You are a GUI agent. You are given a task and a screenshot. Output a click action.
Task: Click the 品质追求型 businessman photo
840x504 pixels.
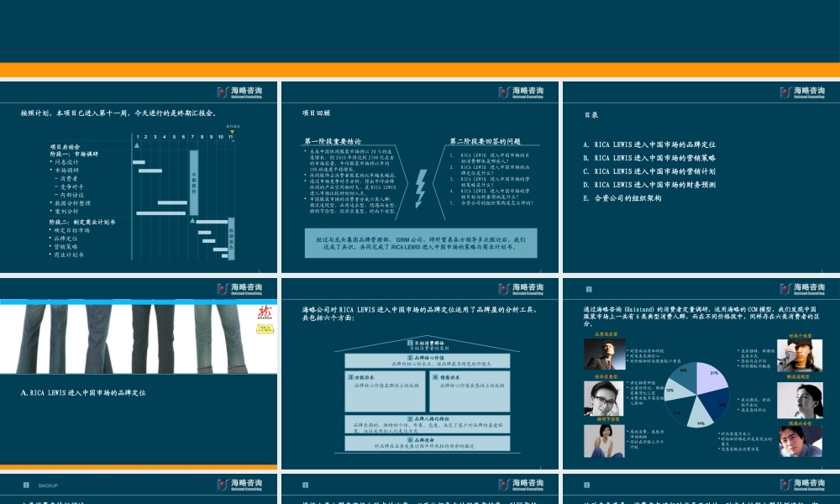(x=604, y=354)
